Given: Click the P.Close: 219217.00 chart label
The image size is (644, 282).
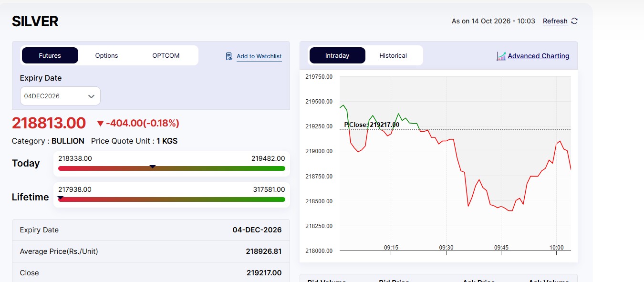Looking at the screenshot, I should tap(372, 125).
